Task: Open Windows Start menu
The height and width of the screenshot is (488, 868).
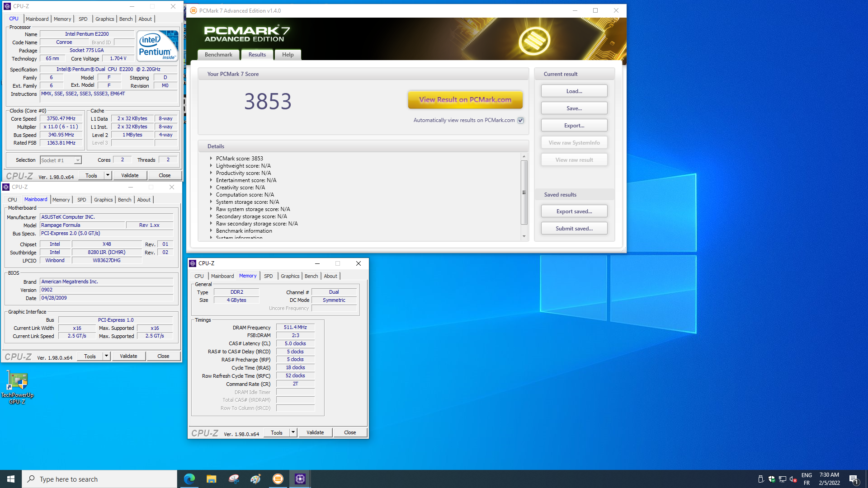Action: (11, 479)
